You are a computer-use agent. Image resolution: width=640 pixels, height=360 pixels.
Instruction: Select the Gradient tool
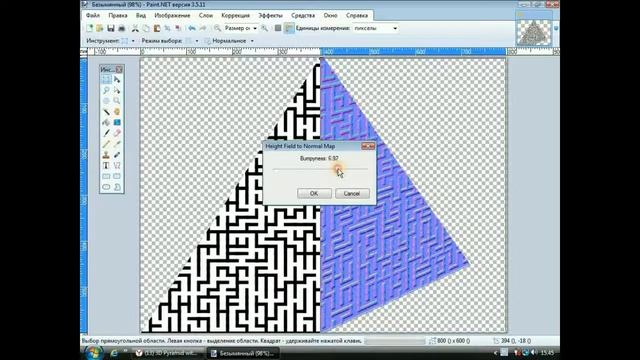[117, 122]
